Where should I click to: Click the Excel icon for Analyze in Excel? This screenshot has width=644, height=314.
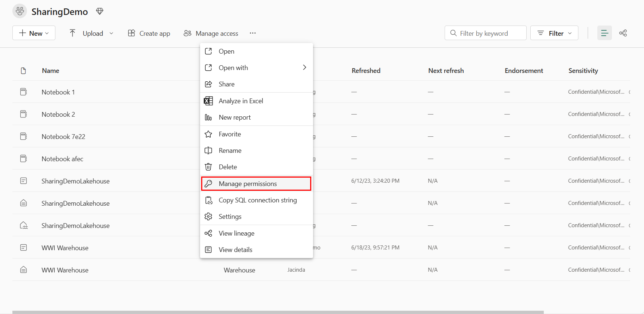click(208, 101)
